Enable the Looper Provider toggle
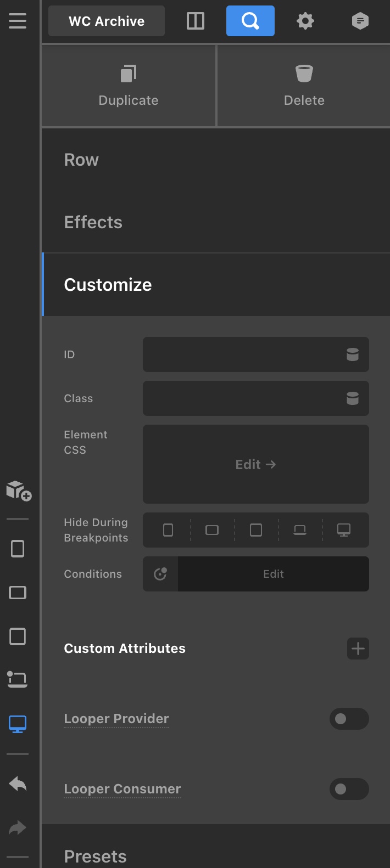The height and width of the screenshot is (868, 390). 349,719
